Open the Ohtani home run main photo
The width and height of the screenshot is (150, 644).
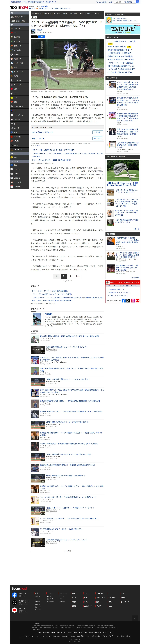pos(67,64)
